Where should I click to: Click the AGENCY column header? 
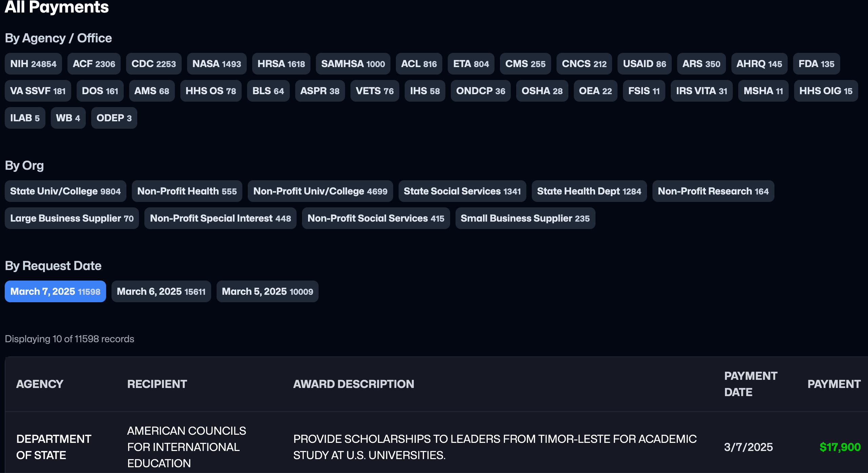coord(40,384)
